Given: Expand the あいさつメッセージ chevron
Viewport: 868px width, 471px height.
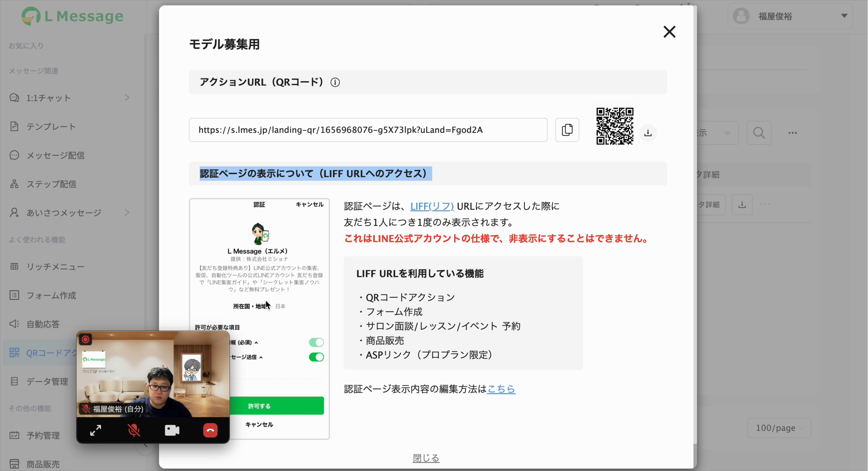Looking at the screenshot, I should coord(127,212).
